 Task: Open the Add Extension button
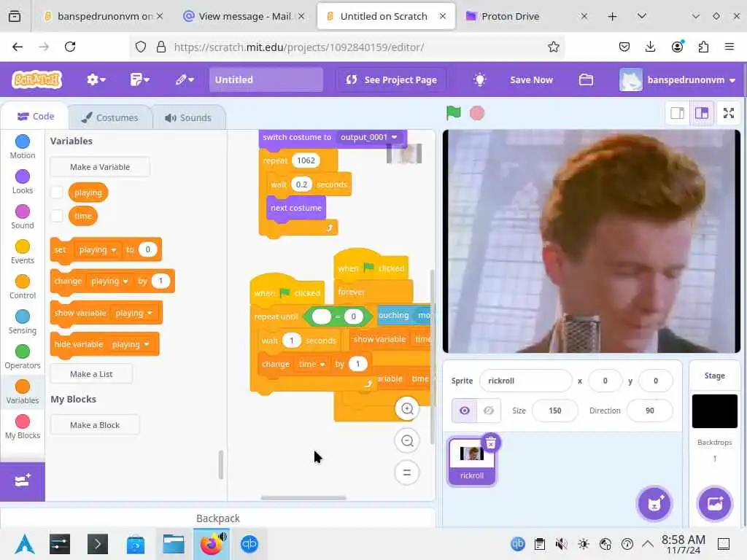point(23,481)
